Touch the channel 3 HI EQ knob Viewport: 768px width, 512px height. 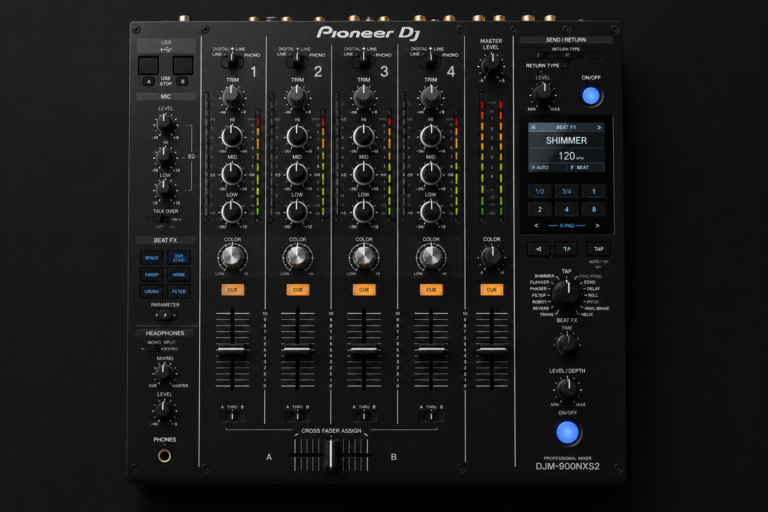363,136
